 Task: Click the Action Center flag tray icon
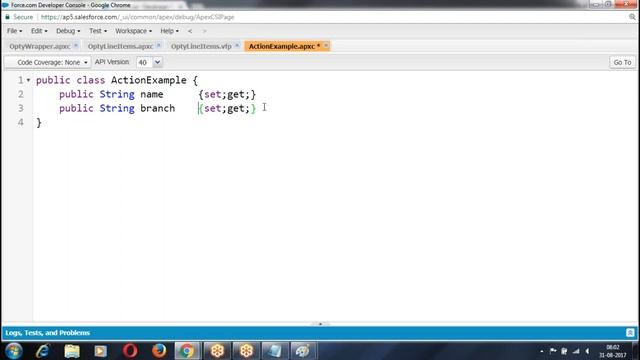[553, 351]
